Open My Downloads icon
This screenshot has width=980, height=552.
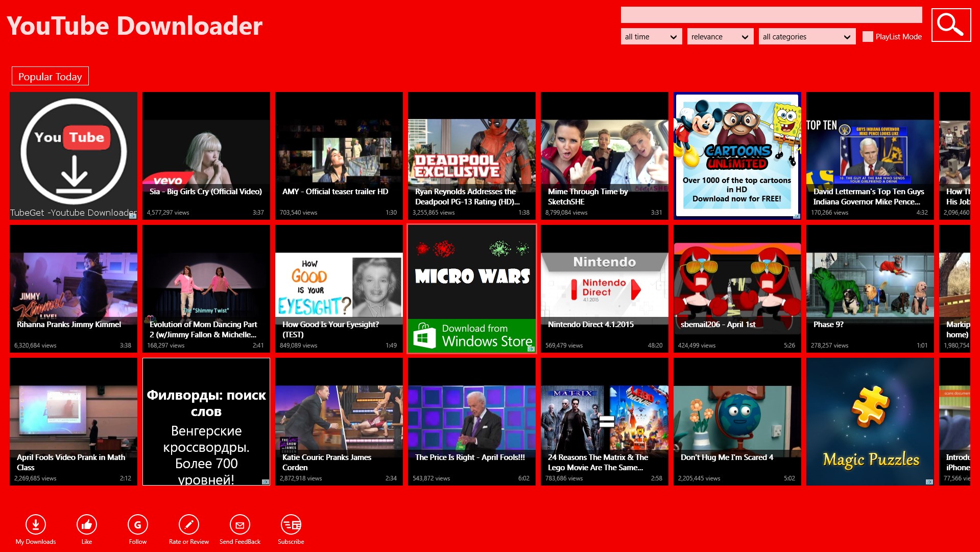[36, 524]
